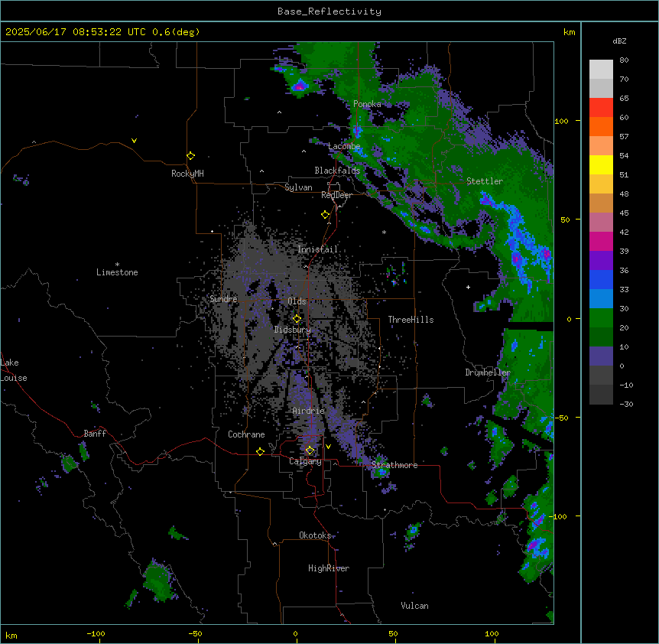Select the Blackfalds label on map

(x=337, y=171)
